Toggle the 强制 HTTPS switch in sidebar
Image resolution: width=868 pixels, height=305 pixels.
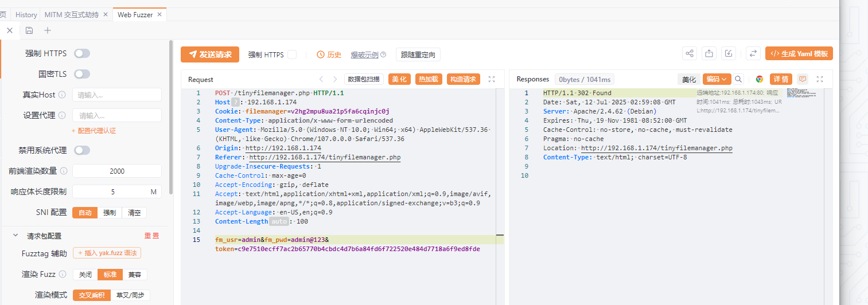(x=82, y=53)
